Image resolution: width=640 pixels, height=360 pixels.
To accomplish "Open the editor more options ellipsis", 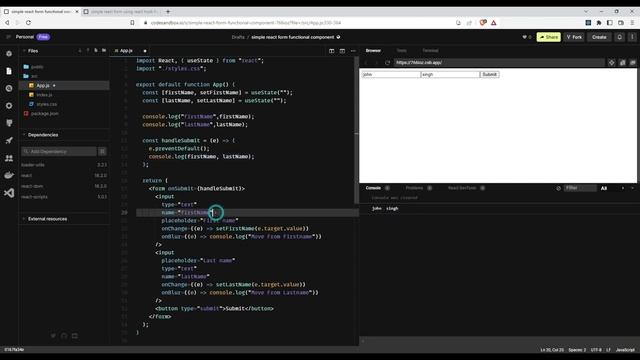I will [x=353, y=51].
